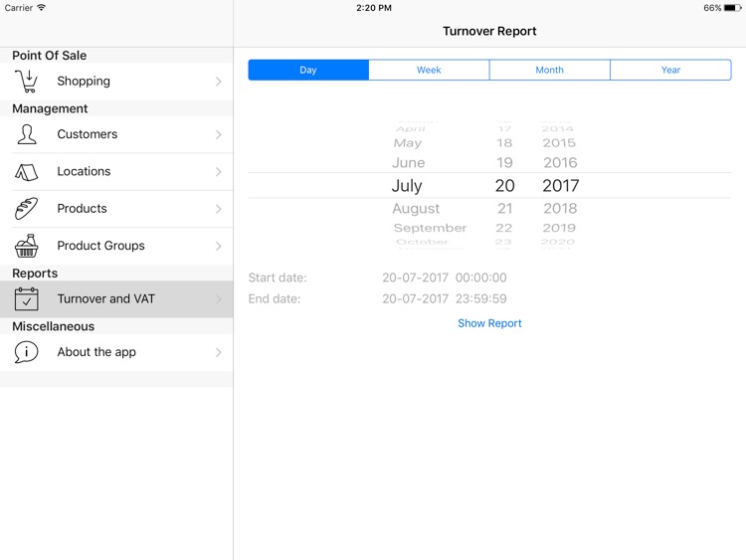746x560 pixels.
Task: Tap the End date label
Action: click(x=275, y=298)
